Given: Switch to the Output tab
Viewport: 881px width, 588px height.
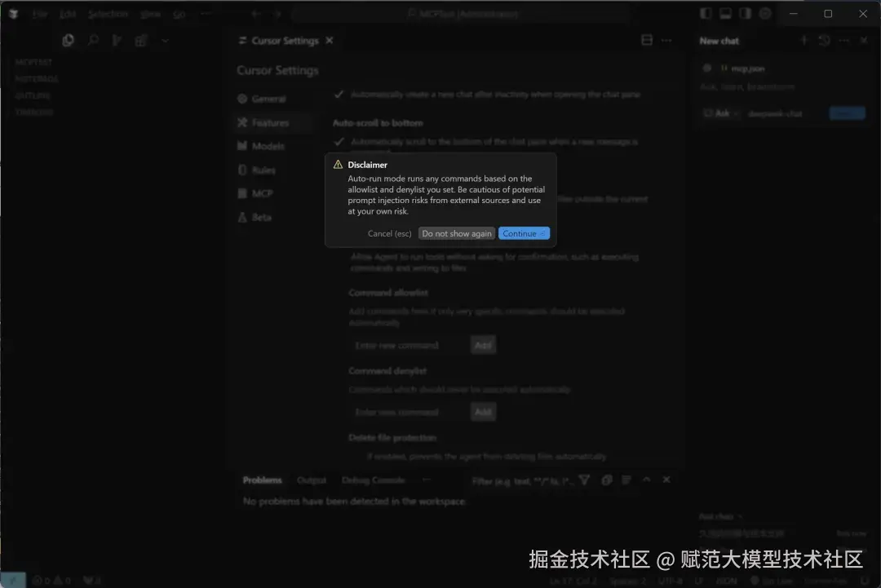Looking at the screenshot, I should 311,480.
